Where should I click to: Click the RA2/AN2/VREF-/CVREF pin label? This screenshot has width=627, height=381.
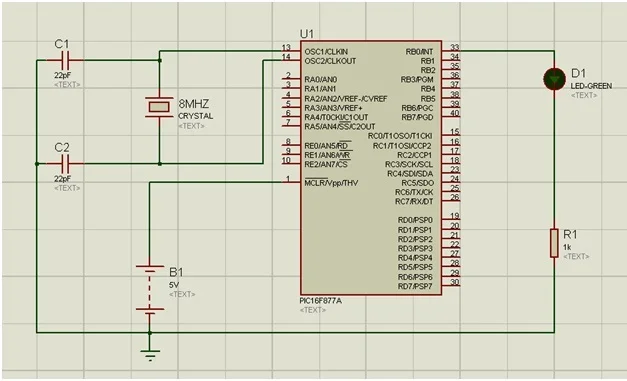[346, 98]
